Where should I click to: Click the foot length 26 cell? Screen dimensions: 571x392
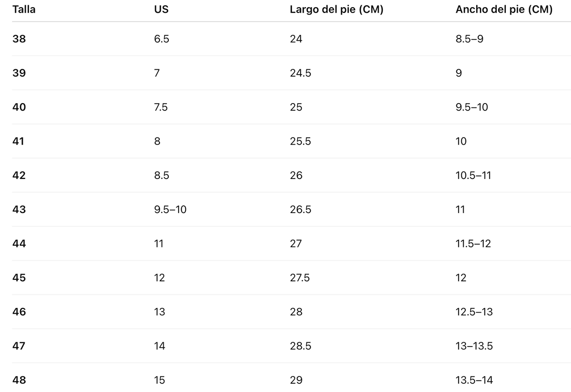click(x=296, y=175)
